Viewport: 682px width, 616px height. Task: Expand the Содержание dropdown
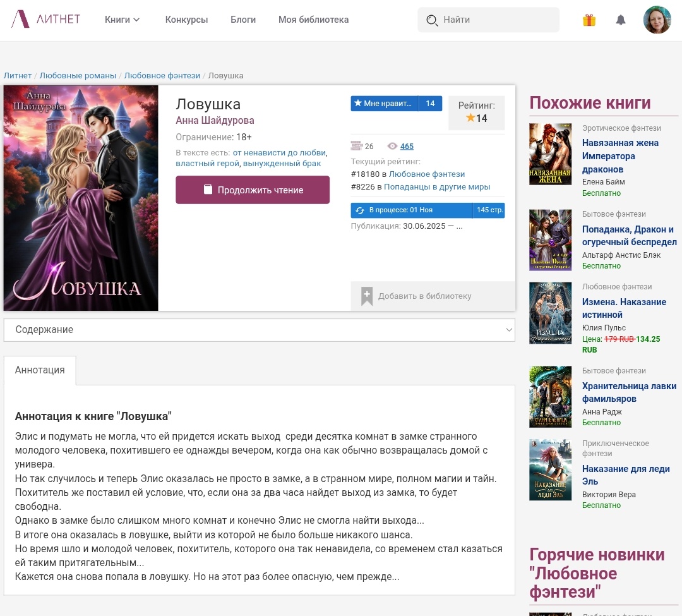tap(260, 330)
